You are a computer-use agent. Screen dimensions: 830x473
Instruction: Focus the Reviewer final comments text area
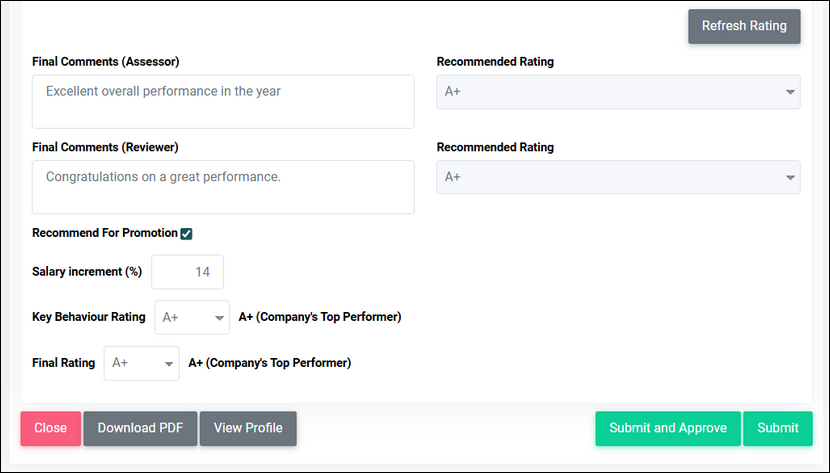pyautogui.click(x=223, y=187)
